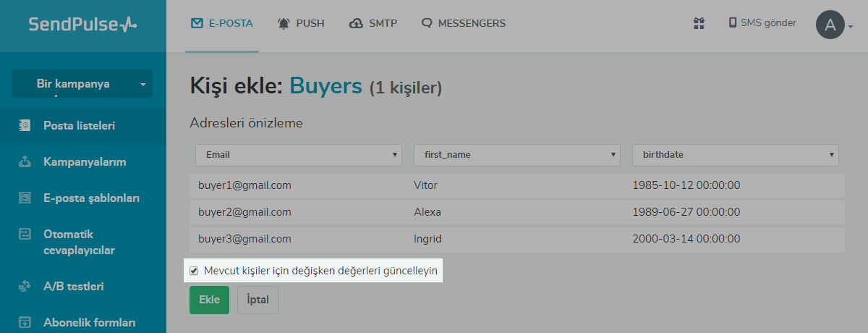Expand the Bir kampanya button arrow

(x=142, y=84)
